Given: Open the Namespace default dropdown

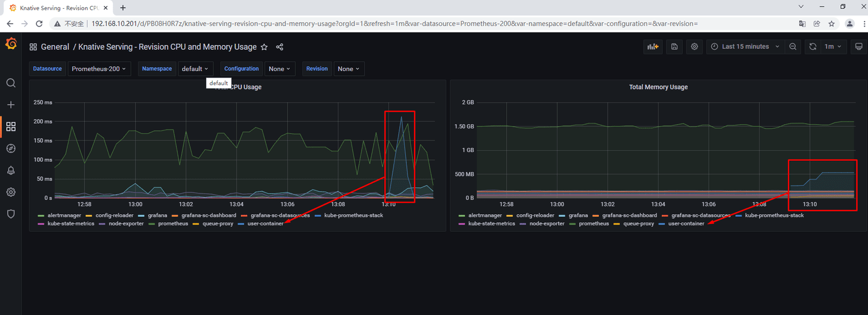Looking at the screenshot, I should click(x=195, y=69).
